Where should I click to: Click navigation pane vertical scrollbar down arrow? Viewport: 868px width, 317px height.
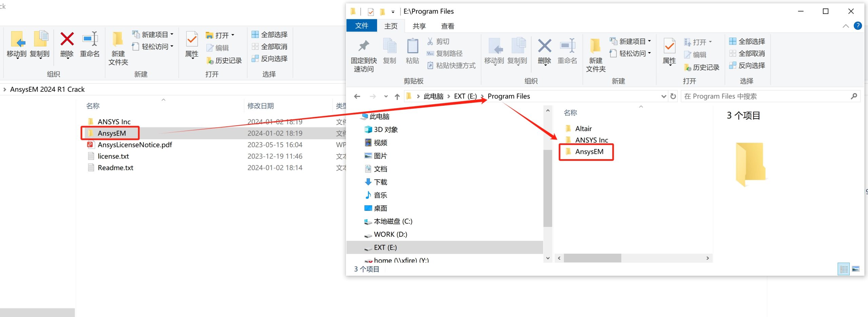[548, 258]
